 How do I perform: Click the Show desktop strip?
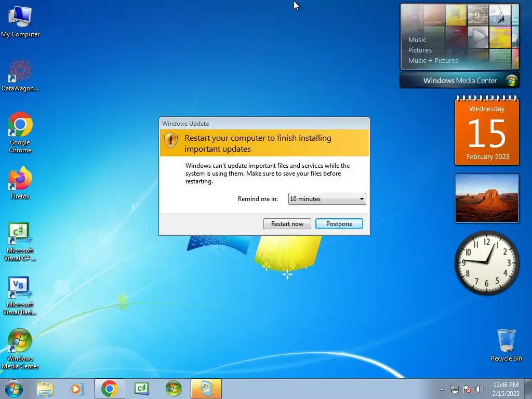528,389
